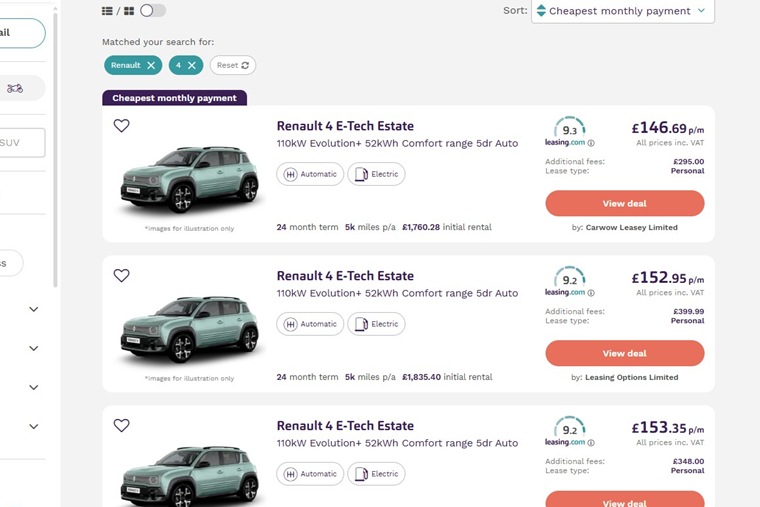View deal for the £153.35 offer
The image size is (760, 507).
[x=625, y=499]
